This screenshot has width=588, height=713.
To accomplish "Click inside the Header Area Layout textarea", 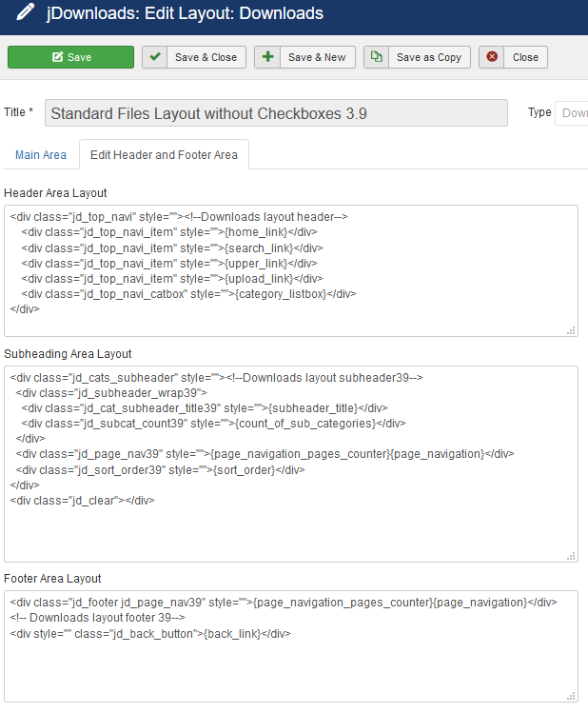I will [291, 271].
